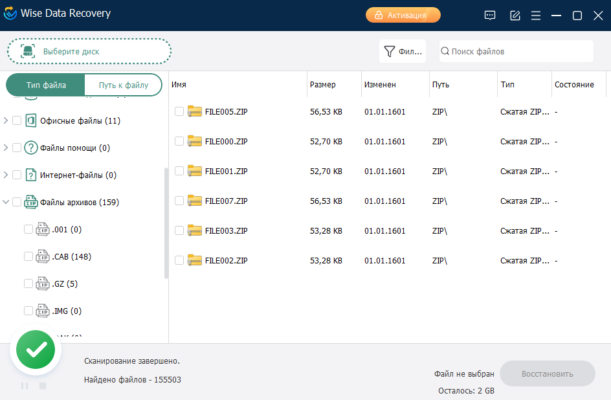
Task: Select the .CAB (148) tree item label
Action: (x=72, y=256)
